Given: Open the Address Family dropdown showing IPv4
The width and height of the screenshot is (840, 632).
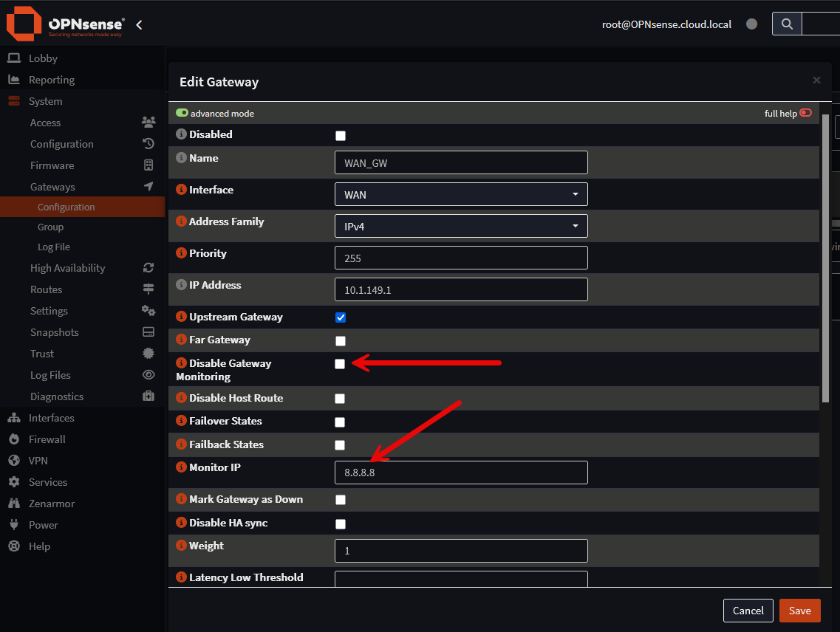Looking at the screenshot, I should (461, 226).
